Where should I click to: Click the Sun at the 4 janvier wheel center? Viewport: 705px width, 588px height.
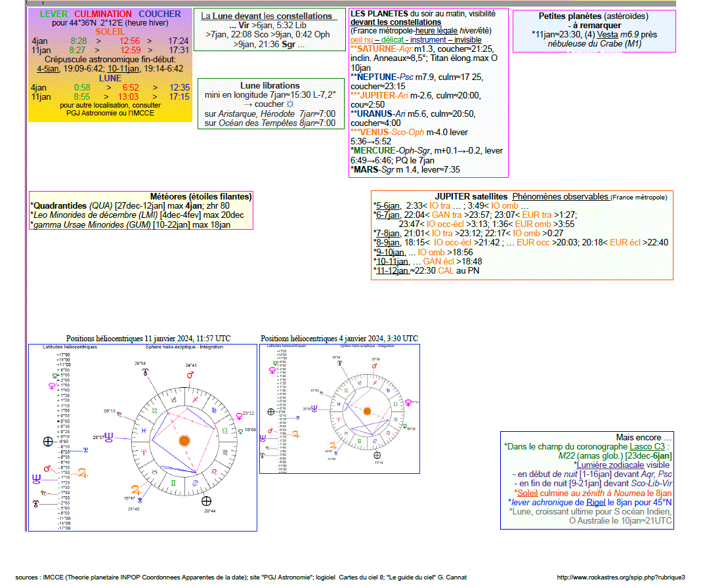(368, 411)
